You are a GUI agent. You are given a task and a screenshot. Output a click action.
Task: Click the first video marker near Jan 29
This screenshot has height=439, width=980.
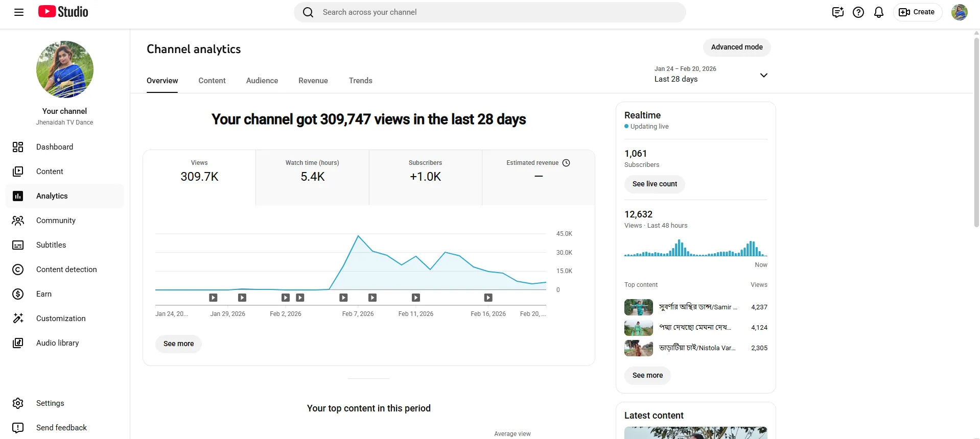click(x=213, y=298)
